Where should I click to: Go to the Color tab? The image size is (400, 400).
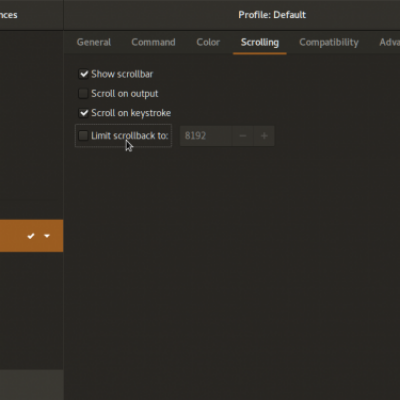(208, 42)
